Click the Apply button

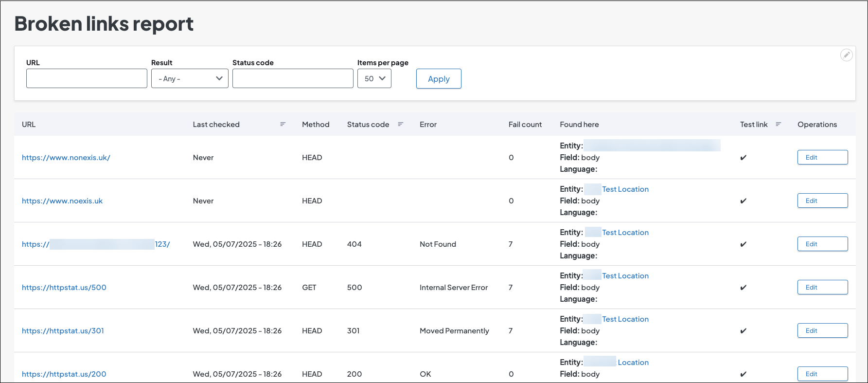point(439,79)
